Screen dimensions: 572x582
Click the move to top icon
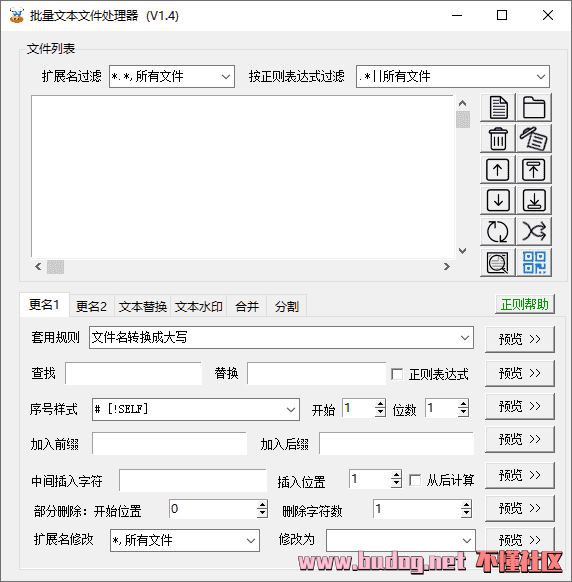[534, 170]
